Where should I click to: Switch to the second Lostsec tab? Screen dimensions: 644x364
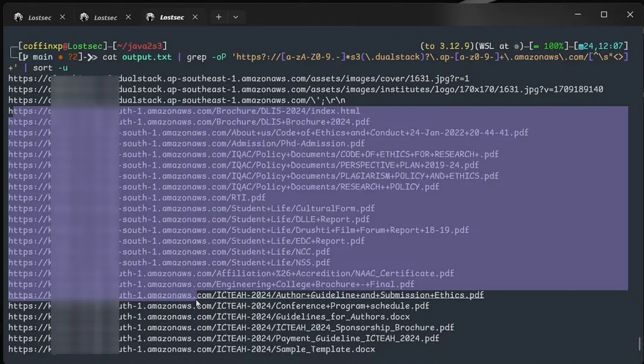point(105,17)
